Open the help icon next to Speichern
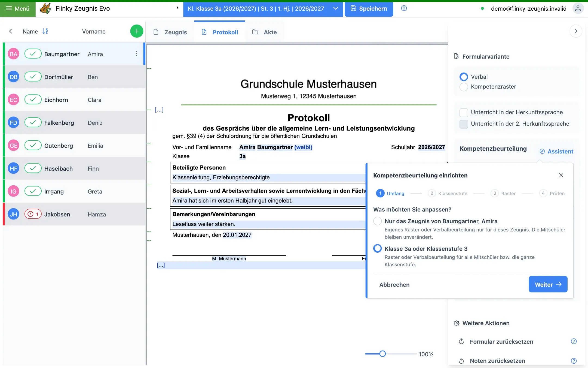The height and width of the screenshot is (368, 588). (x=404, y=8)
